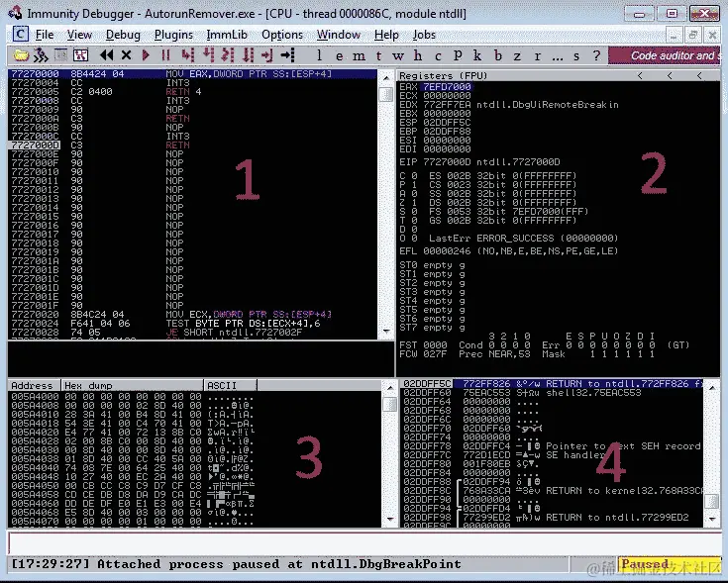
Task: Click the CPU window 'C' system icon
Action: click(x=20, y=35)
